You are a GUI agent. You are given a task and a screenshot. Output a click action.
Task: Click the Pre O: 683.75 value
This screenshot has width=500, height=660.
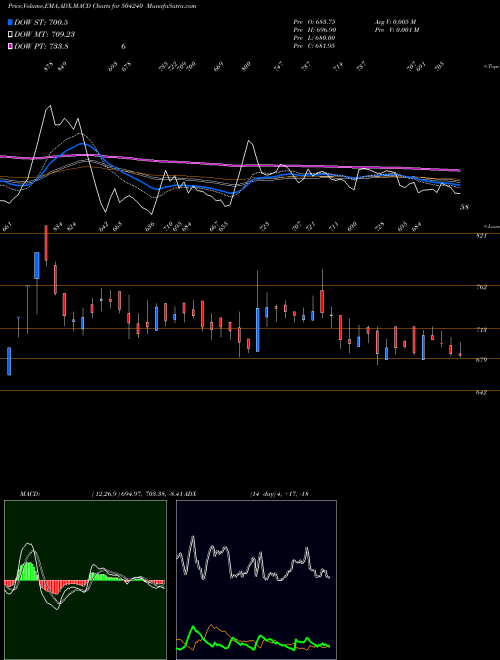[x=314, y=21]
